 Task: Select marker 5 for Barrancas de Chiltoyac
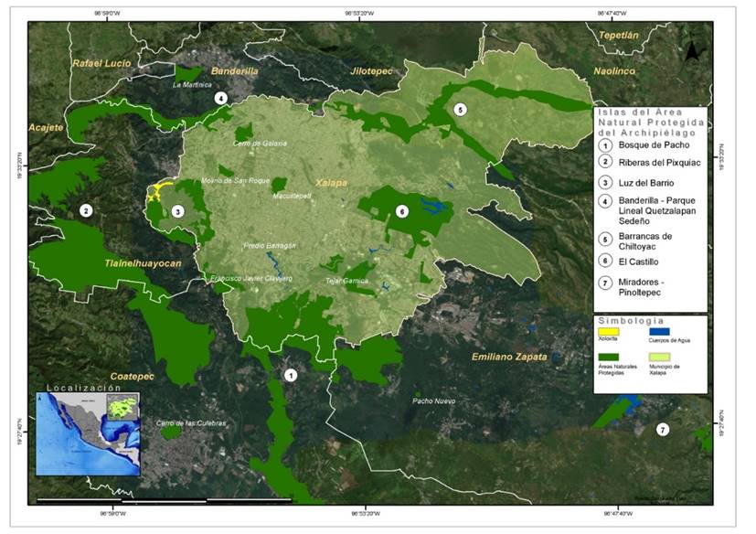point(461,108)
